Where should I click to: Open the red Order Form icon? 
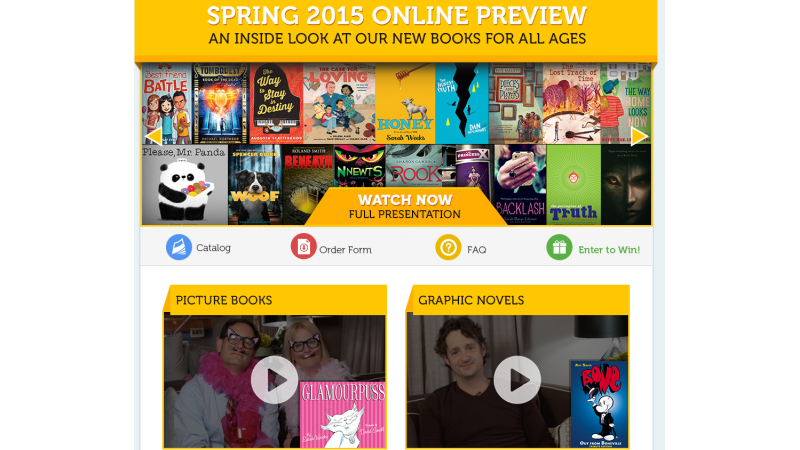304,246
